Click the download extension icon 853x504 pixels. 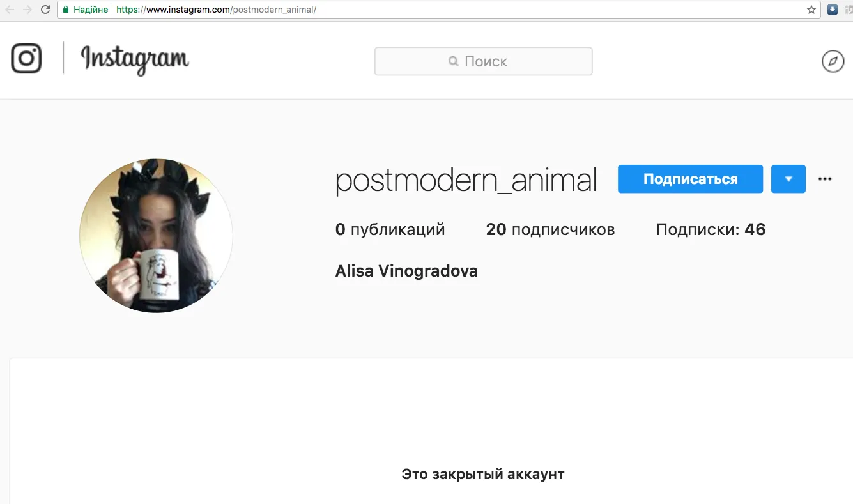tap(833, 10)
